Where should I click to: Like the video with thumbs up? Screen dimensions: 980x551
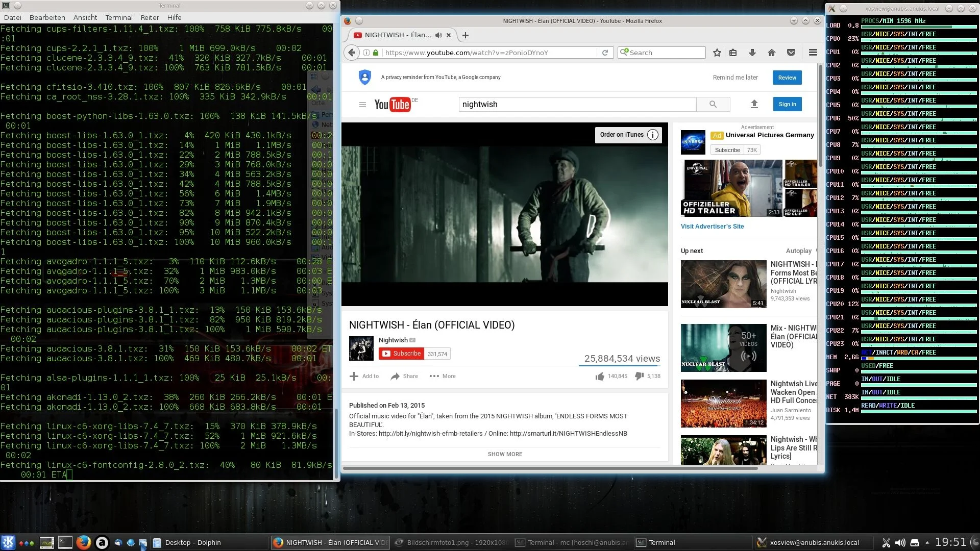click(600, 377)
